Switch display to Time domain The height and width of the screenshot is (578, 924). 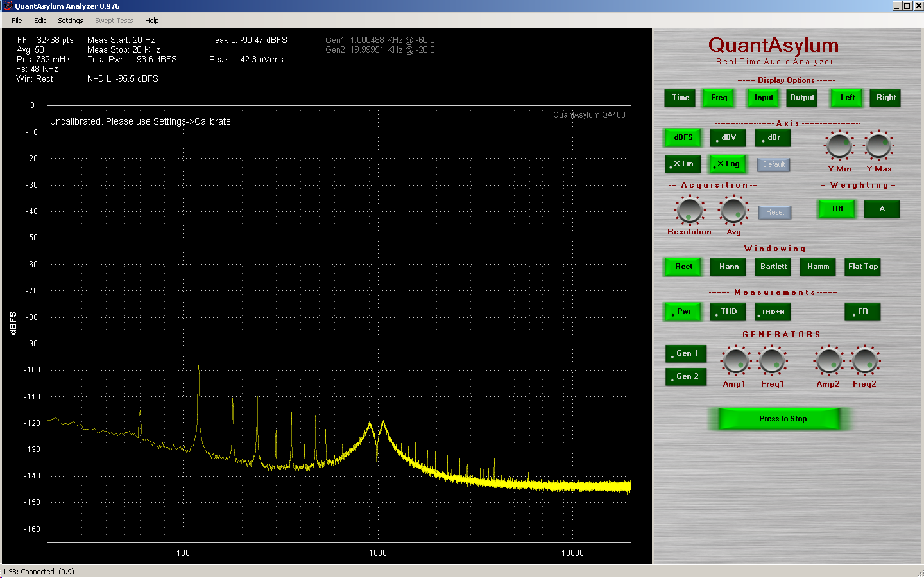681,98
